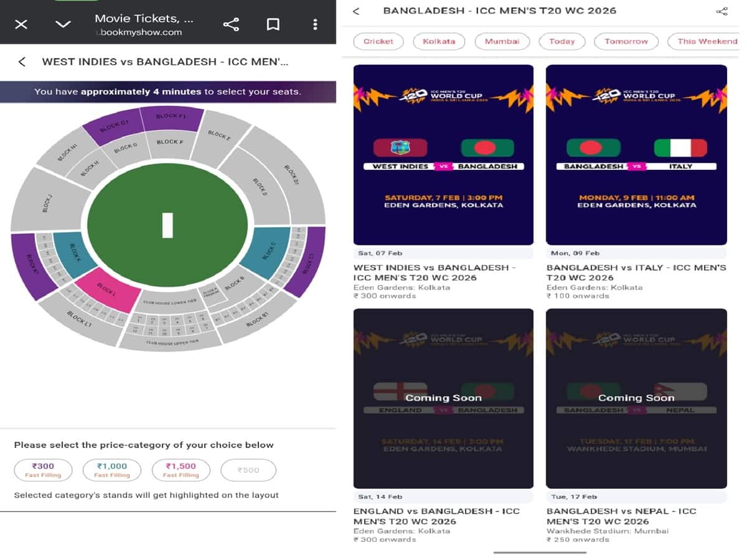Bookmark this page in the browser
Image resolution: width=747 pixels, height=560 pixels.
click(x=273, y=24)
